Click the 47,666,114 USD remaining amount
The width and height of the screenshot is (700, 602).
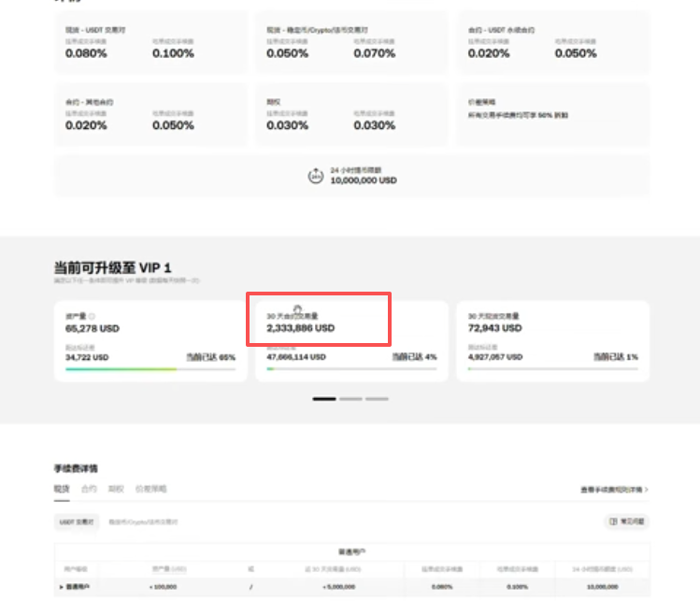coord(296,357)
